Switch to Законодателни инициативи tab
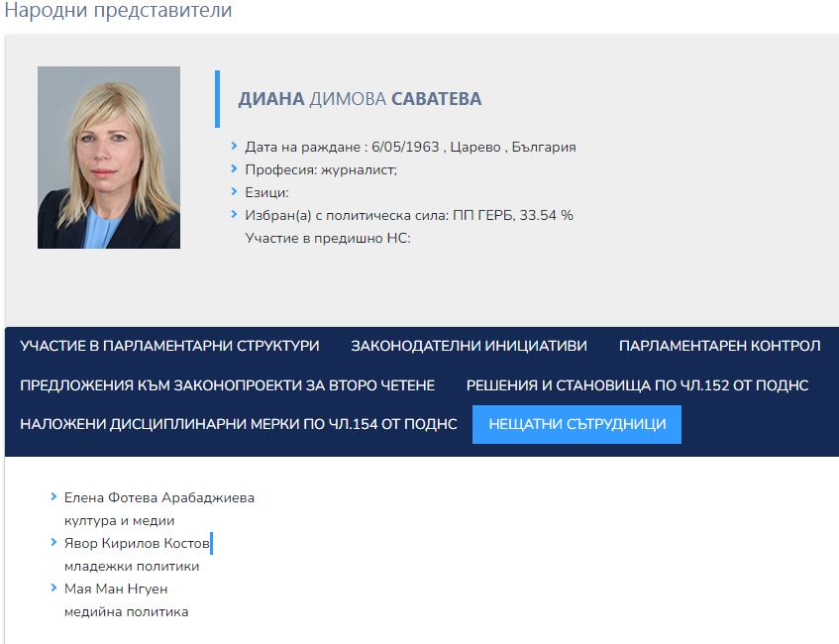The image size is (839, 644). point(469,346)
